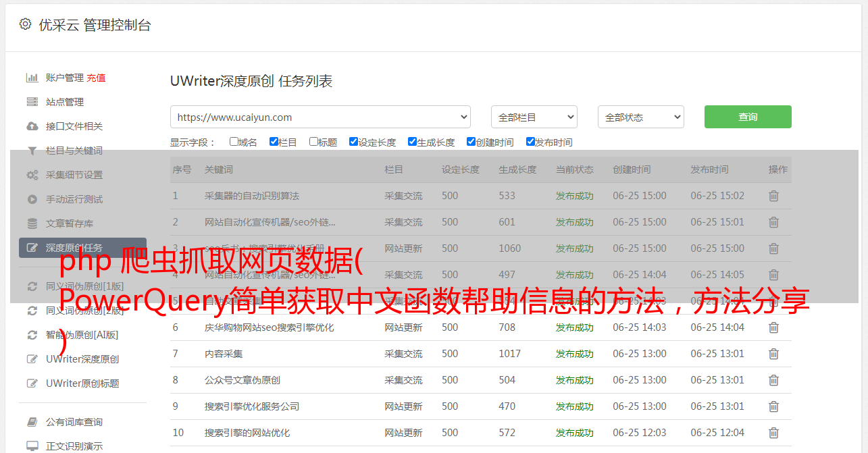This screenshot has height=453, width=868.
Task: Click the book icon for 公有词库查询
Action: (32, 422)
